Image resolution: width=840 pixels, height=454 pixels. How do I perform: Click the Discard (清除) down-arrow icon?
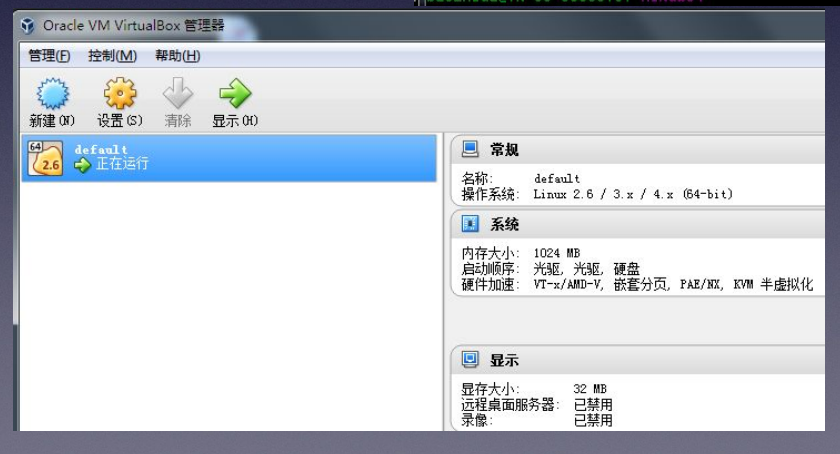(x=178, y=93)
